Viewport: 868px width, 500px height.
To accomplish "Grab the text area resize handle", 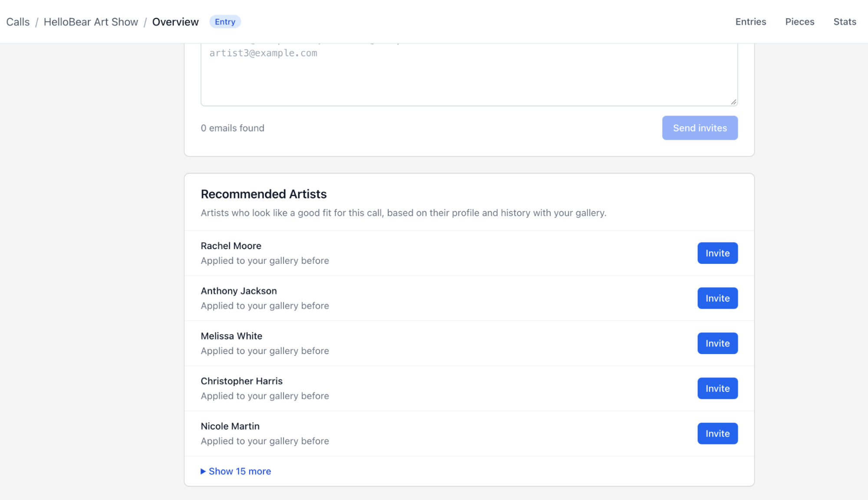I will [x=733, y=102].
